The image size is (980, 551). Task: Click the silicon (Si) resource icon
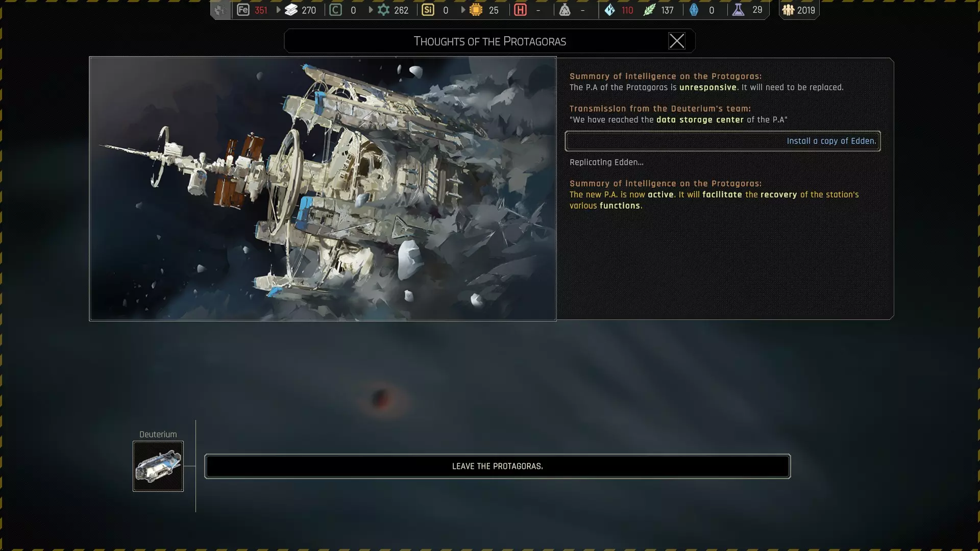428,10
